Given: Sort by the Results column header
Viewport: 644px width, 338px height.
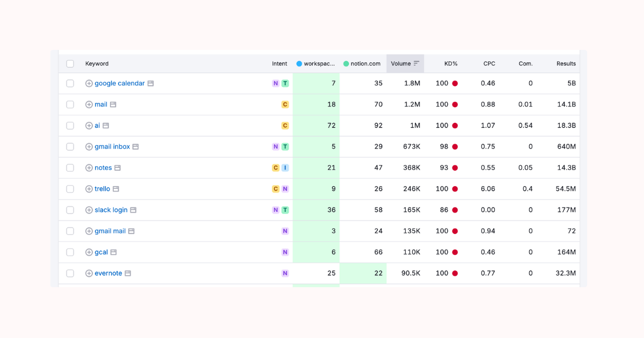Looking at the screenshot, I should pos(566,64).
